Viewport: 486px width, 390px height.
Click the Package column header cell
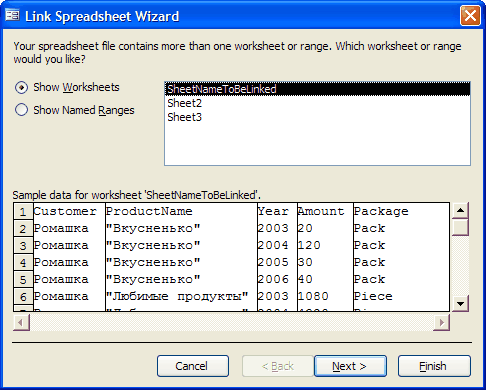401,211
